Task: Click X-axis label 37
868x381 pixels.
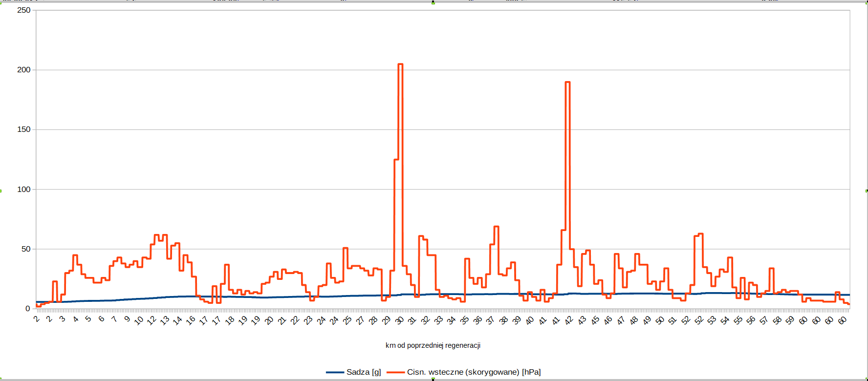Action: pos(490,320)
